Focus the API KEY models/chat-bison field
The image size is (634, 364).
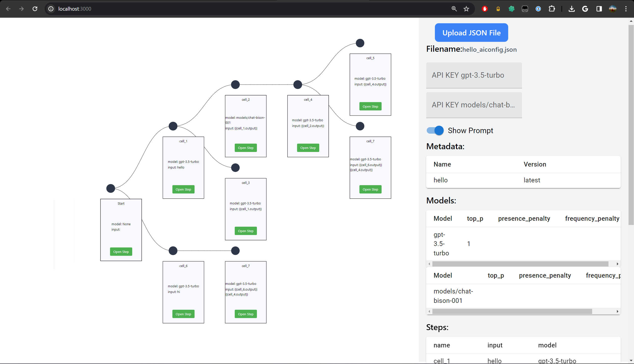[474, 105]
